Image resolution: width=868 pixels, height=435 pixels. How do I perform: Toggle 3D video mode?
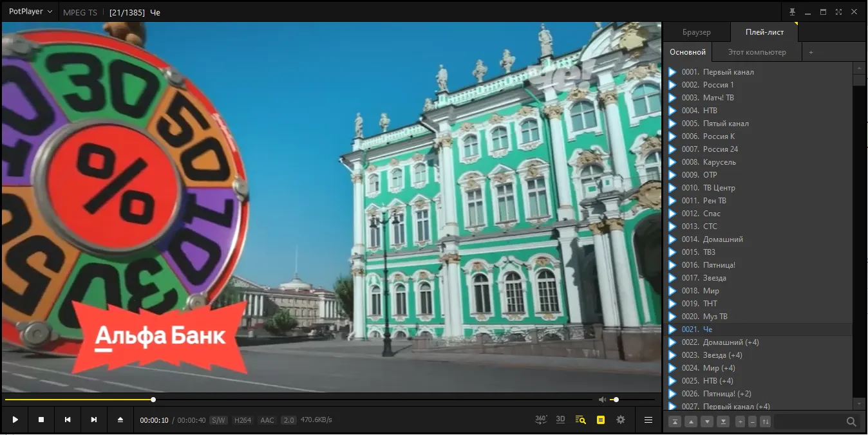click(x=560, y=420)
